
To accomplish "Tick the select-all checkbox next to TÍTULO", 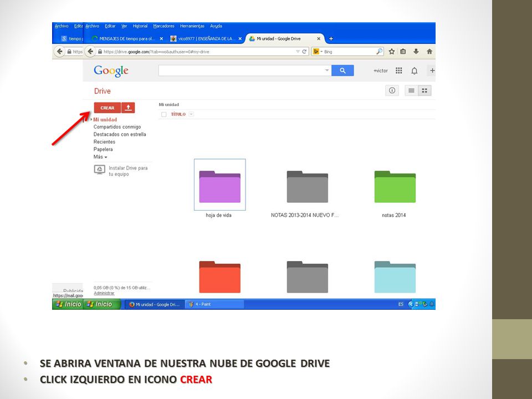I will [164, 114].
